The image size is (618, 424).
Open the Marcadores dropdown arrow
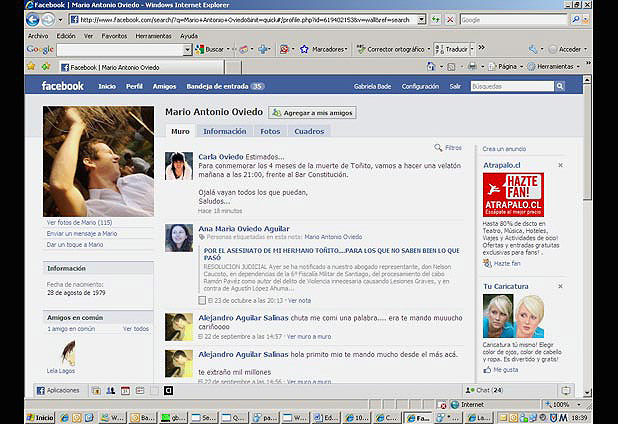(x=346, y=49)
